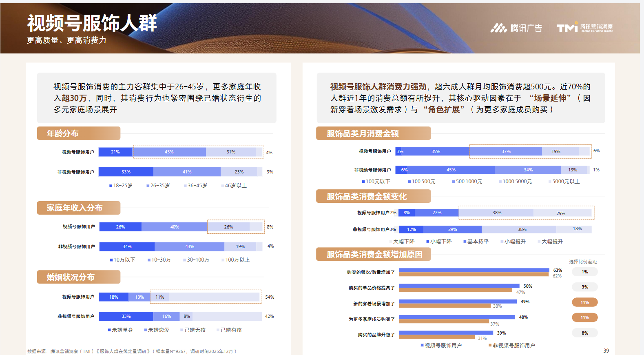The image size is (644, 355).
Task: Click the 63% bar for 购买的频次/数量增加了
Action: pos(474,270)
